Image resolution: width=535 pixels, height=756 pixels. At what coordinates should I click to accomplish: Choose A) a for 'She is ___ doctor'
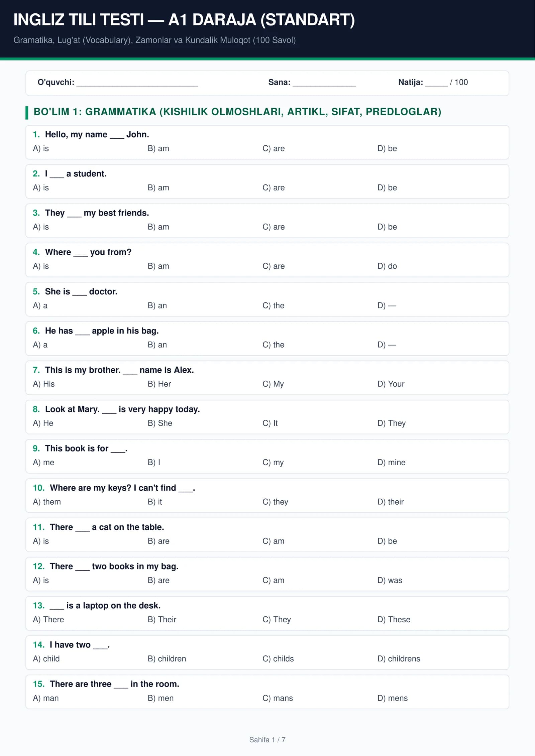click(x=40, y=305)
